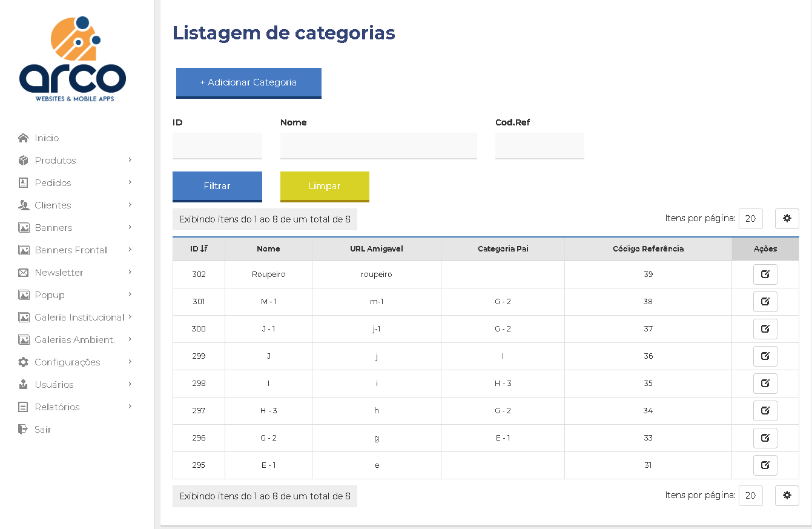Expand the Pedidos submenu chevron
This screenshot has width=812, height=529.
pyautogui.click(x=130, y=182)
